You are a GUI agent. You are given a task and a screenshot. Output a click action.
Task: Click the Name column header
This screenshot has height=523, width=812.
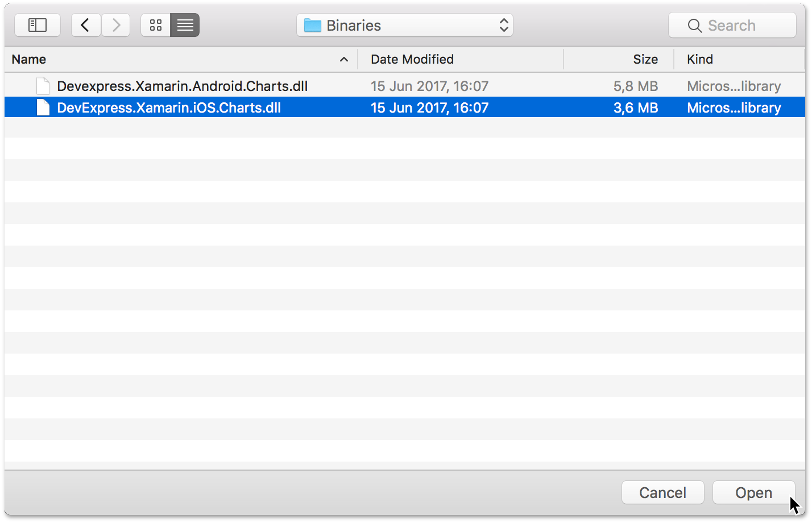coord(28,59)
